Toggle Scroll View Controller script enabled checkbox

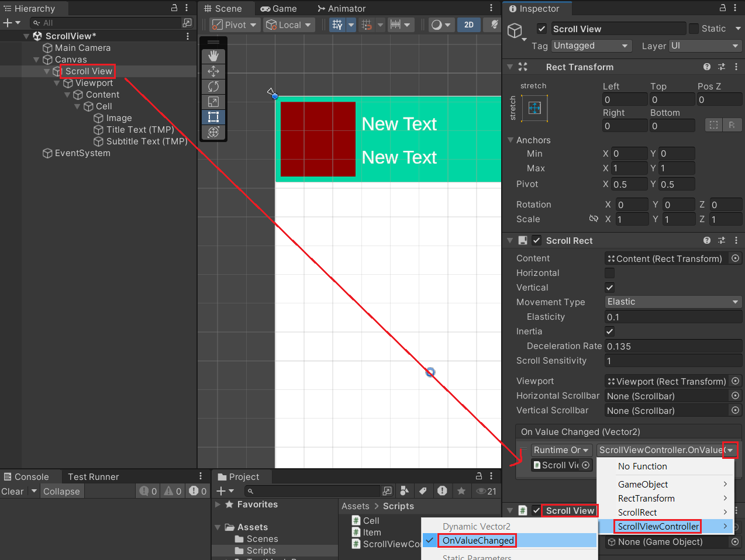536,510
